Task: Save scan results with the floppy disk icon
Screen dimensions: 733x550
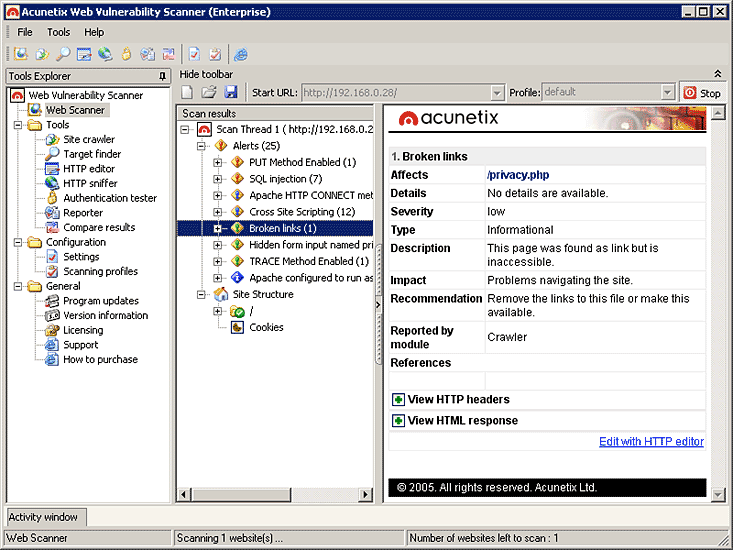Action: pyautogui.click(x=231, y=92)
